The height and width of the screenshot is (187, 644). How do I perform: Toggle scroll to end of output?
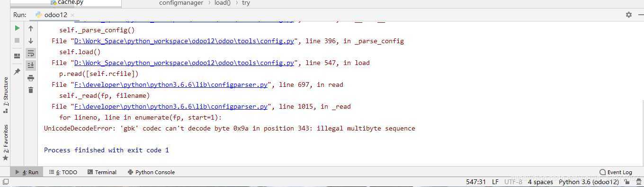(x=31, y=65)
